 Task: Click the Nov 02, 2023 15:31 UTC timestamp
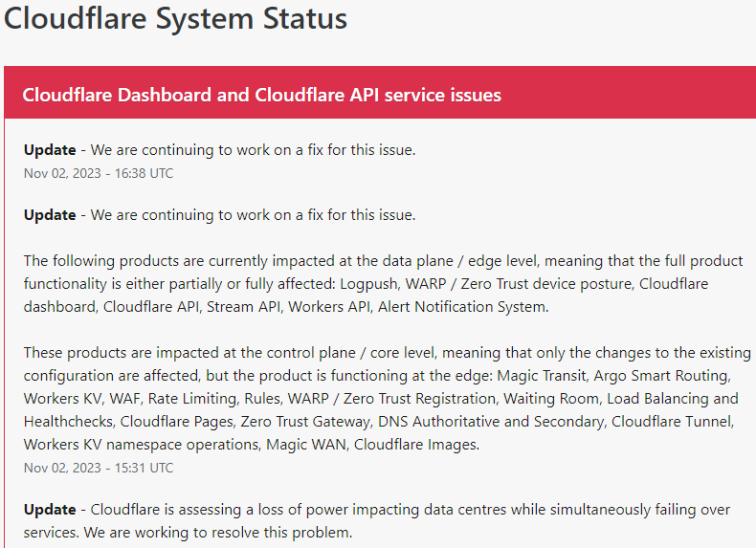point(99,468)
